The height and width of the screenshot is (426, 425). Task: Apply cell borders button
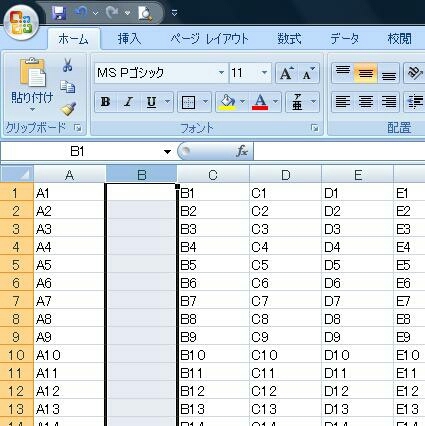(x=188, y=102)
